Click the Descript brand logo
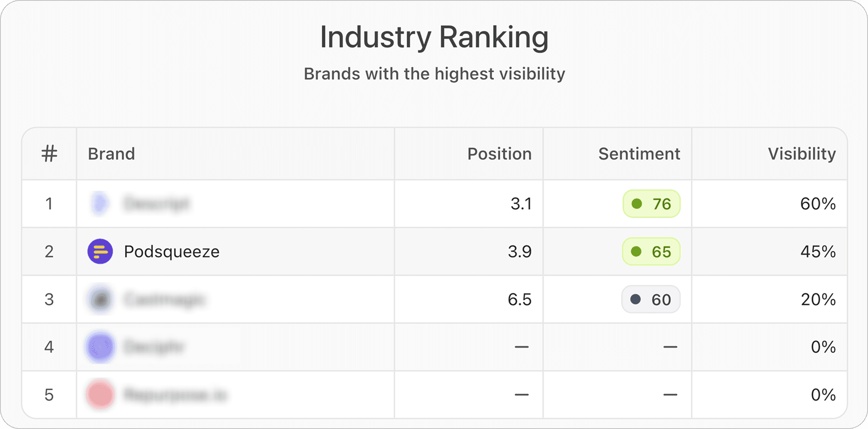The width and height of the screenshot is (868, 429). 100,204
